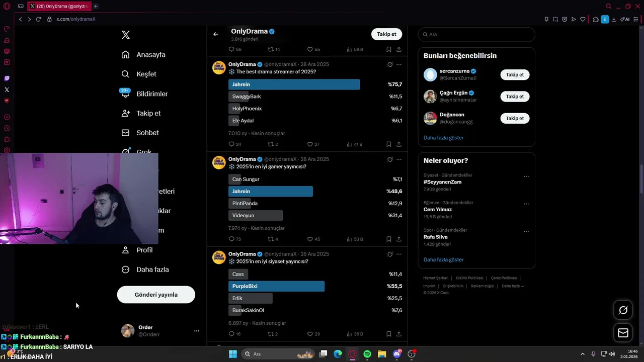Viewport: 644px width, 362px height.
Task: Open Order account options menu
Action: point(197,331)
